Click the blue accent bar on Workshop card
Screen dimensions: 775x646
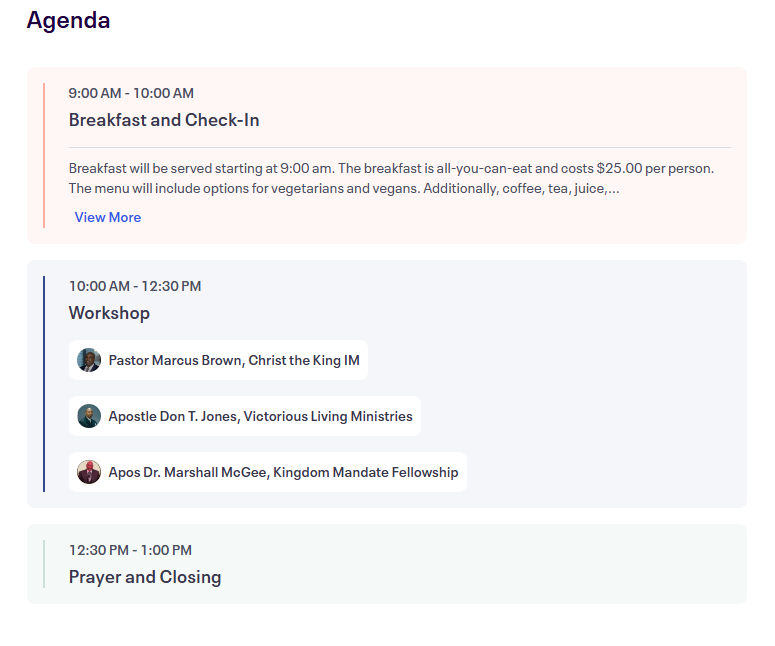pos(44,384)
